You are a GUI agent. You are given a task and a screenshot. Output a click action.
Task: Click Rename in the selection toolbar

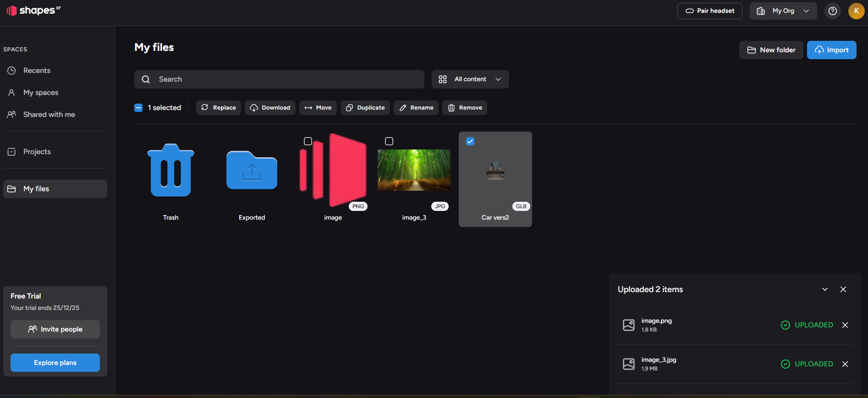coord(416,108)
